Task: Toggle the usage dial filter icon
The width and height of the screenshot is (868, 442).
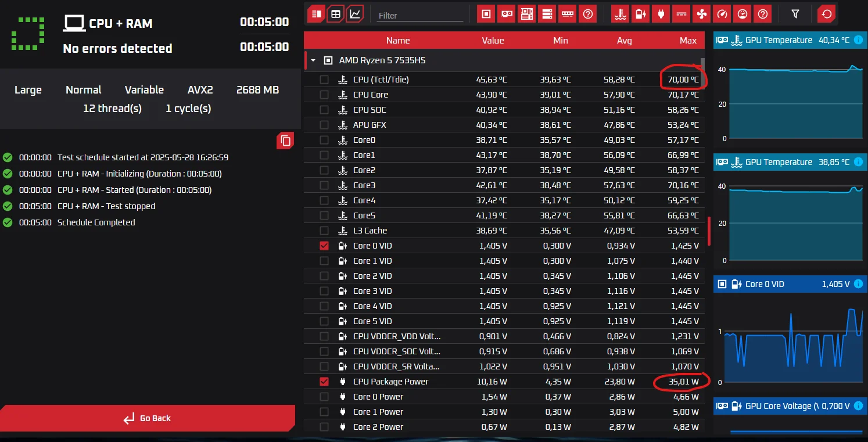Action: 743,14
